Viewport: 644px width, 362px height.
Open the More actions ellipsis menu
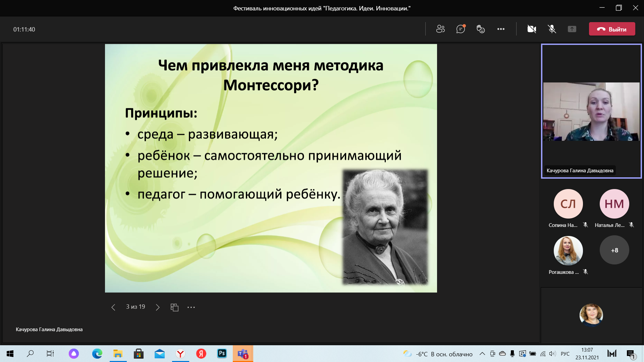pos(501,29)
